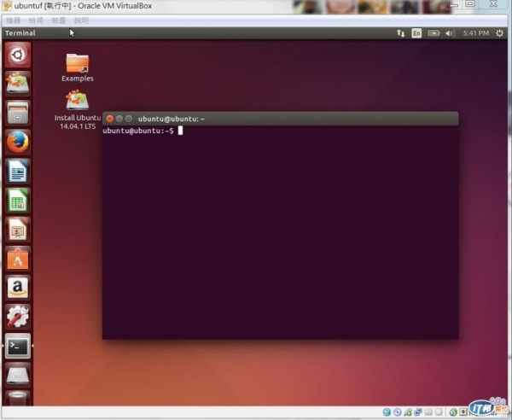
Task: Open the En keyboard input indicator
Action: tap(416, 33)
